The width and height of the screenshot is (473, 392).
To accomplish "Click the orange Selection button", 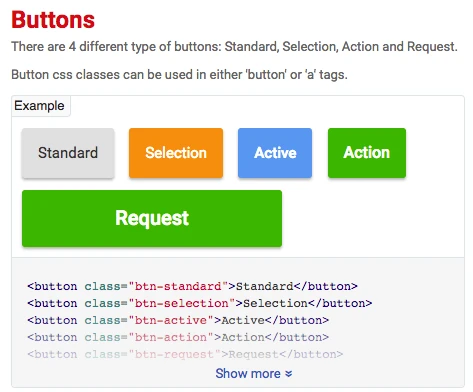I will point(176,153).
